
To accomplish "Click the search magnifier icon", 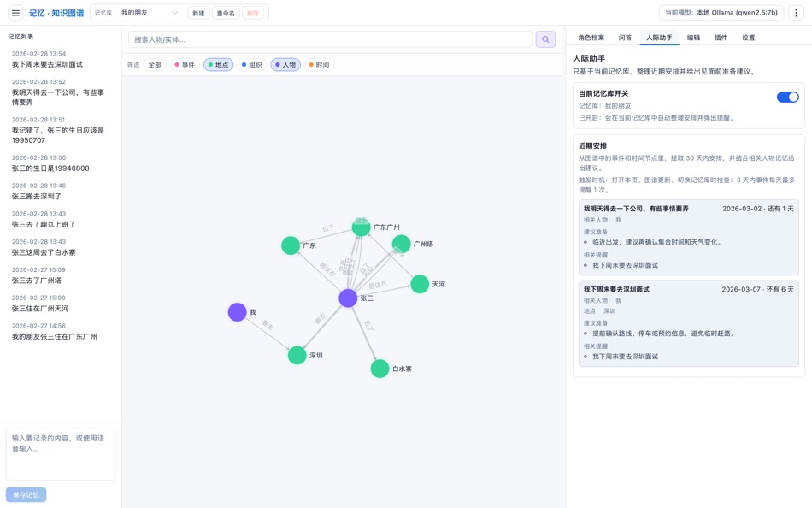I will [x=545, y=38].
